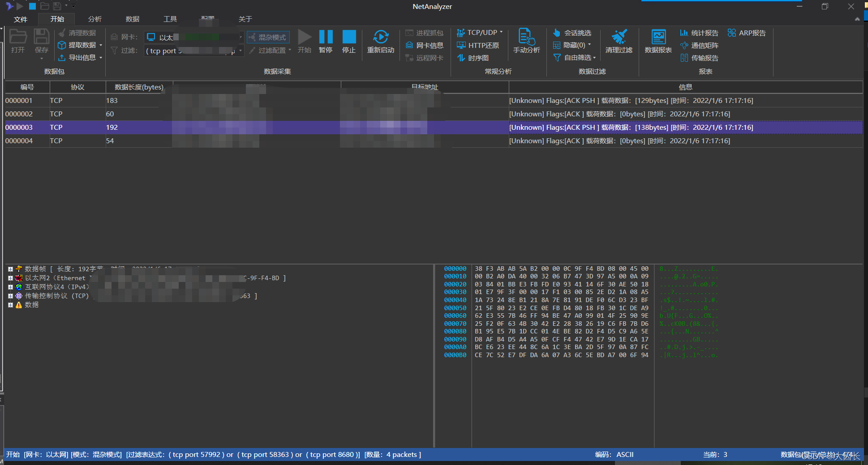The height and width of the screenshot is (465, 868).
Task: Click the 导出信息 export icon
Action: pyautogui.click(x=62, y=57)
